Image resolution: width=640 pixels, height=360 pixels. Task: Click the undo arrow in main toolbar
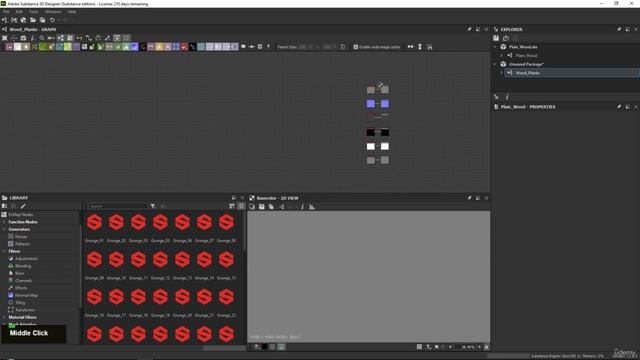[52, 20]
